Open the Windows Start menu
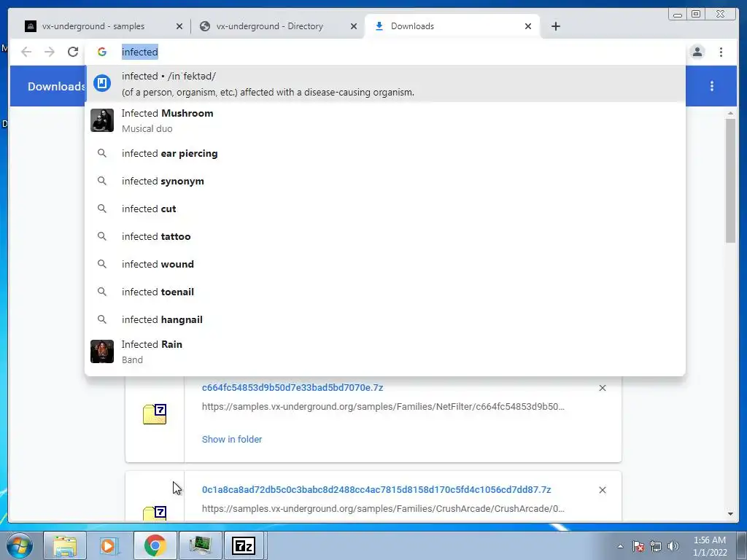Image resolution: width=747 pixels, height=560 pixels. click(x=20, y=545)
